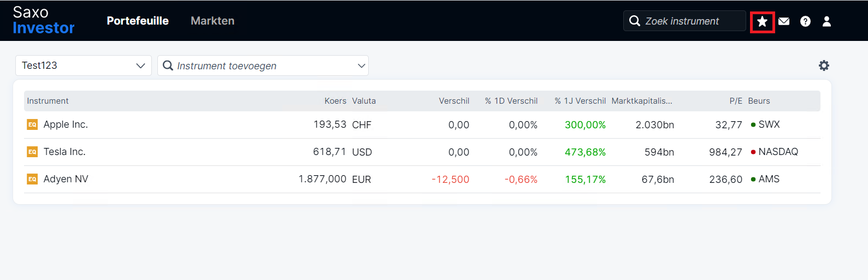The height and width of the screenshot is (280, 868).
Task: Sort by the P/E column header
Action: (x=736, y=101)
